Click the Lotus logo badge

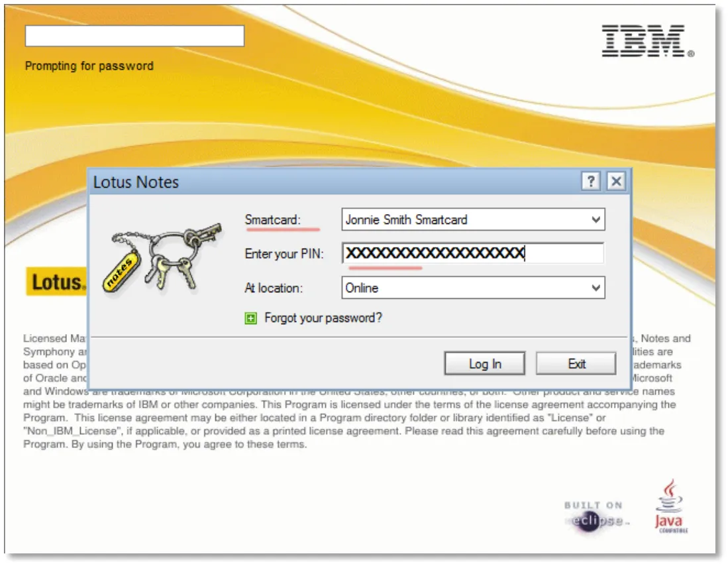pos(56,282)
